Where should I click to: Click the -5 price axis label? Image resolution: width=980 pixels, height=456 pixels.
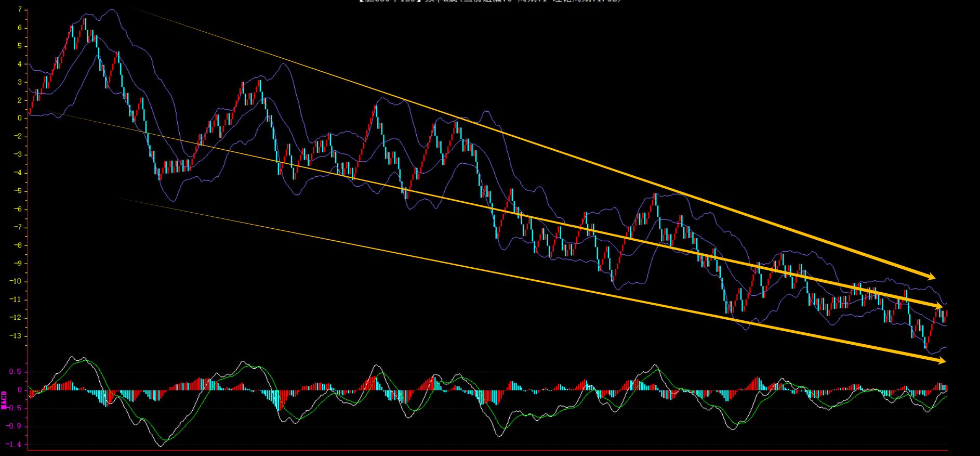pos(18,191)
